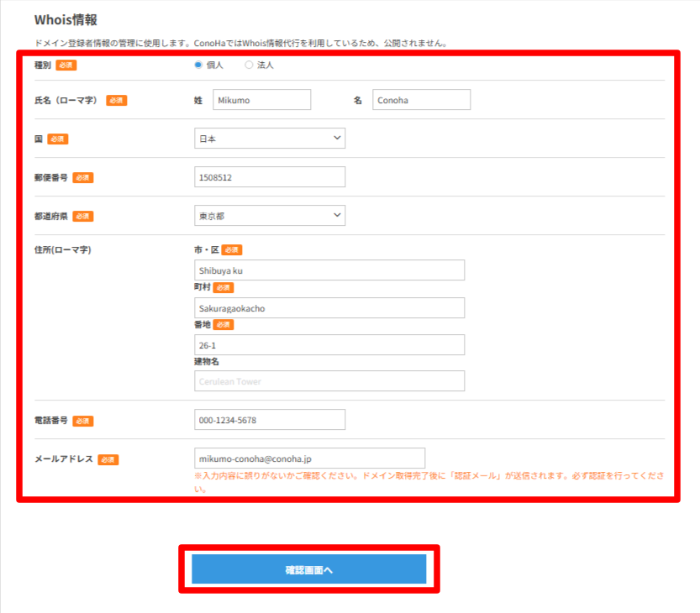Image resolution: width=700 pixels, height=613 pixels.
Task: Select the 個人 radio button
Action: 198,65
